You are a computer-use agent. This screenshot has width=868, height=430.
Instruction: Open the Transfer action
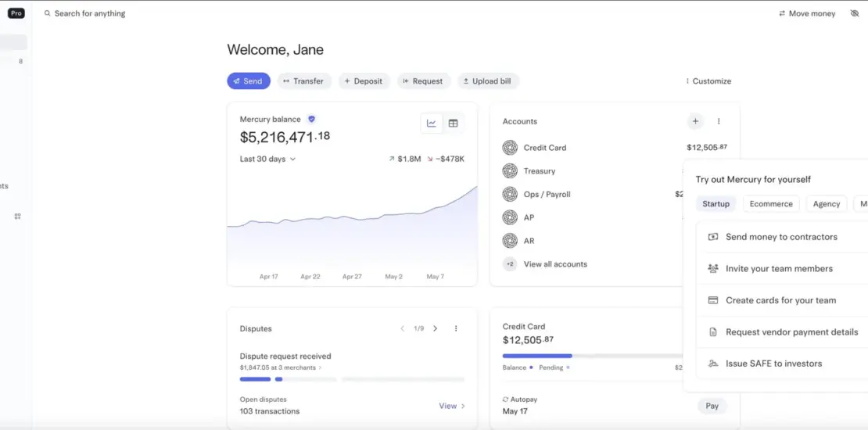[x=304, y=81]
